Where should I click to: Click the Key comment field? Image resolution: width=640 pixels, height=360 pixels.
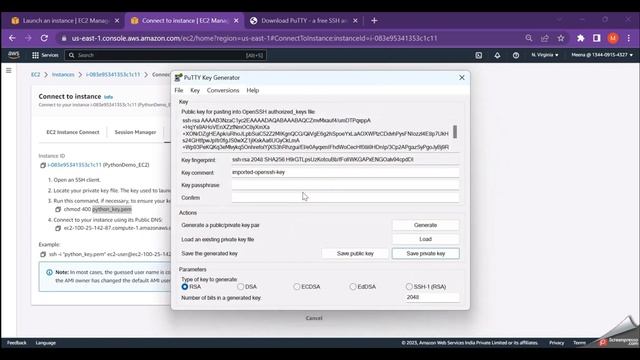coord(345,172)
